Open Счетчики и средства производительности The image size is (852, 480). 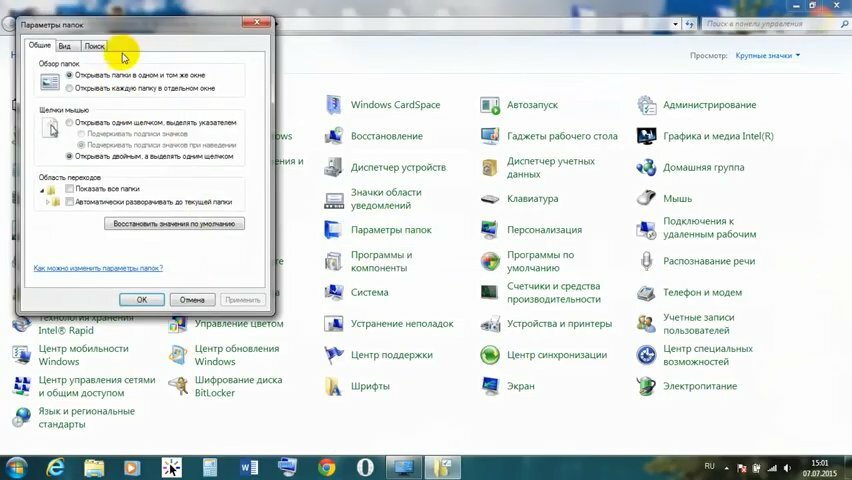pos(554,292)
